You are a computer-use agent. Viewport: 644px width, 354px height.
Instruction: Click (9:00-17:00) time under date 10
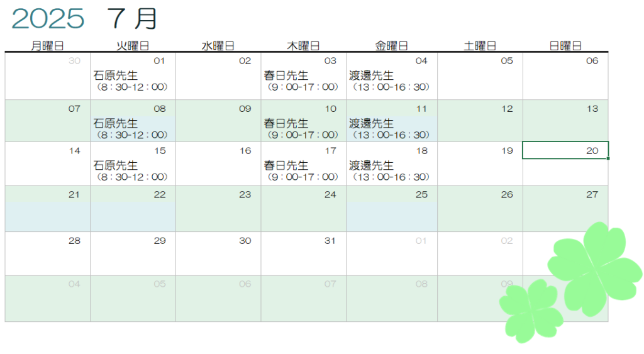click(303, 135)
